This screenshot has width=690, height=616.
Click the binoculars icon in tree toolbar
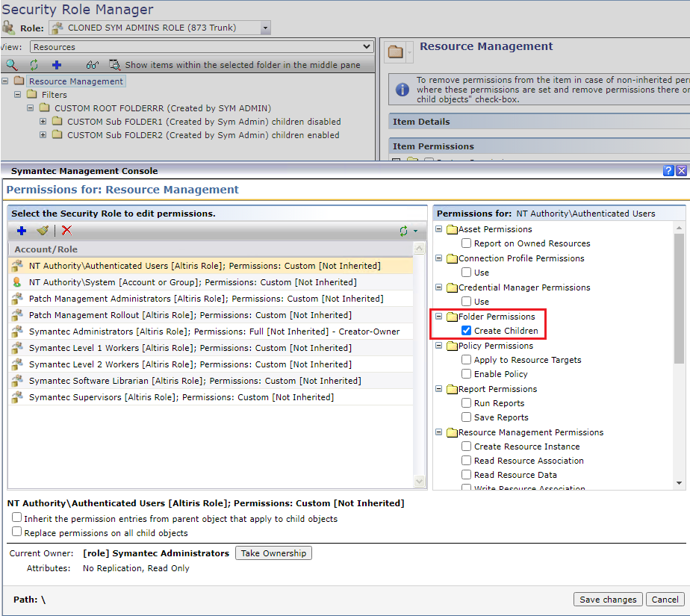coord(93,65)
